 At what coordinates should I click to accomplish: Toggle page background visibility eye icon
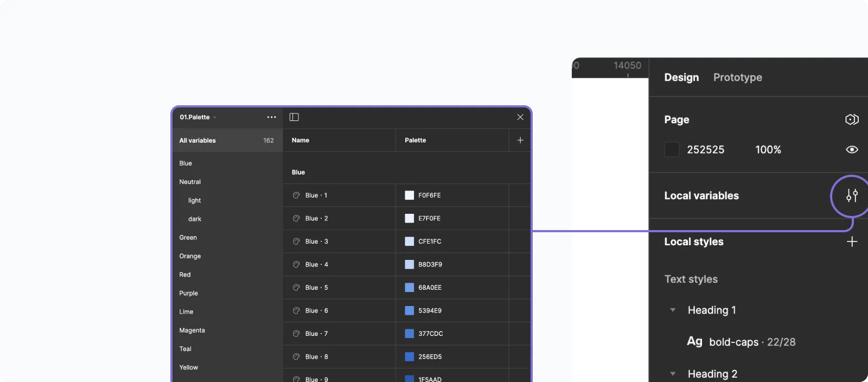(x=852, y=149)
